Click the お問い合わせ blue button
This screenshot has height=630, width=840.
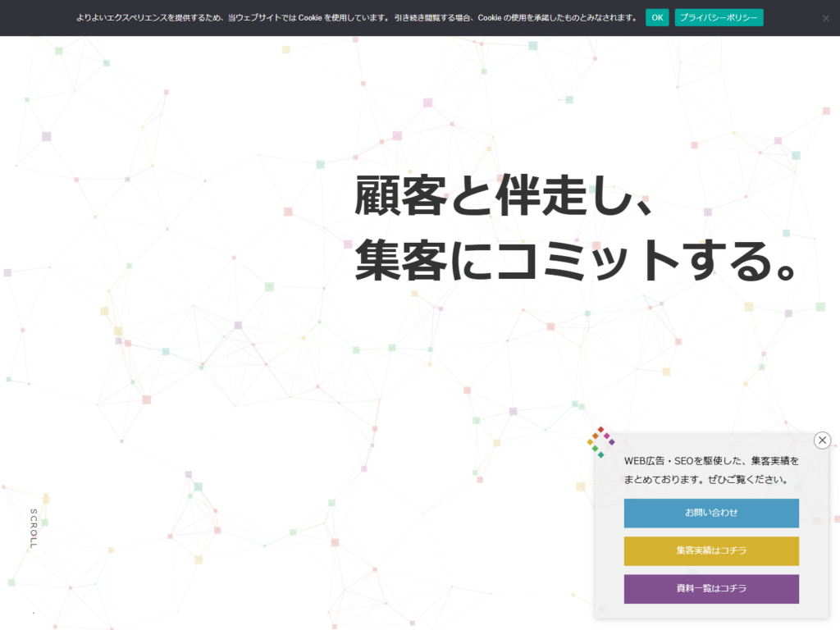click(711, 513)
